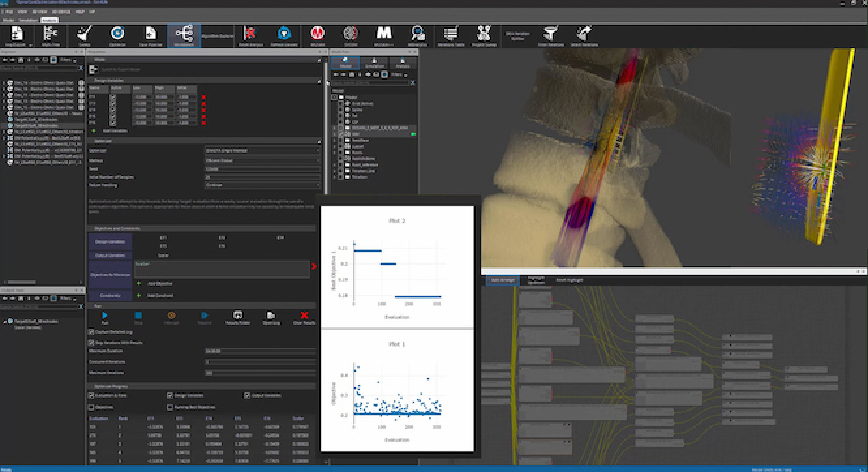
Task: Launch the NEURON solver icon
Action: tap(317, 33)
